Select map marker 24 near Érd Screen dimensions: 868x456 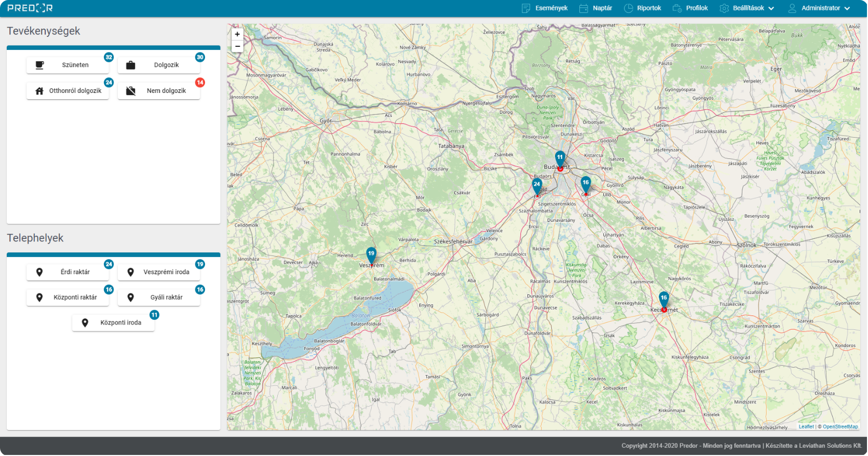pos(537,185)
